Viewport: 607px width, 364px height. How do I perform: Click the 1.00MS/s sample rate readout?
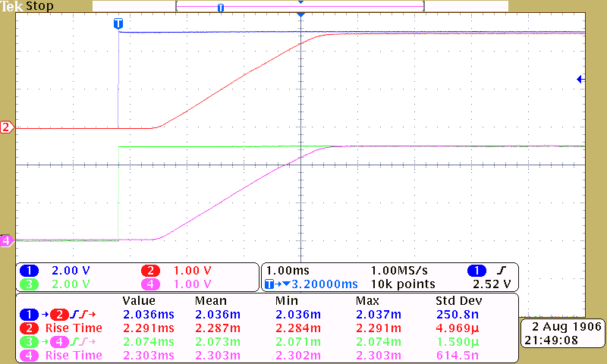[399, 271]
